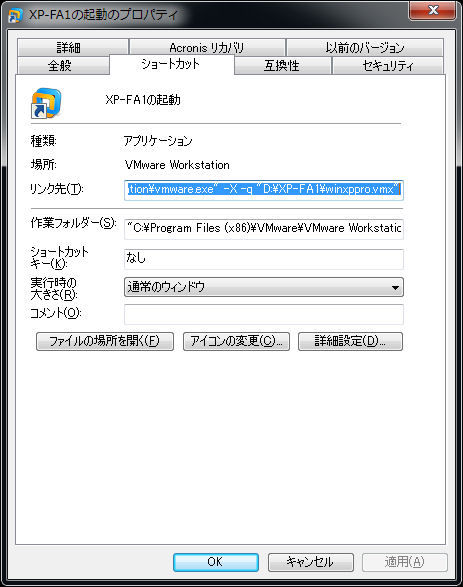Viewport: 463px width, 587px height.
Task: Click the ファイルの場所を開く button
Action: pos(105,341)
